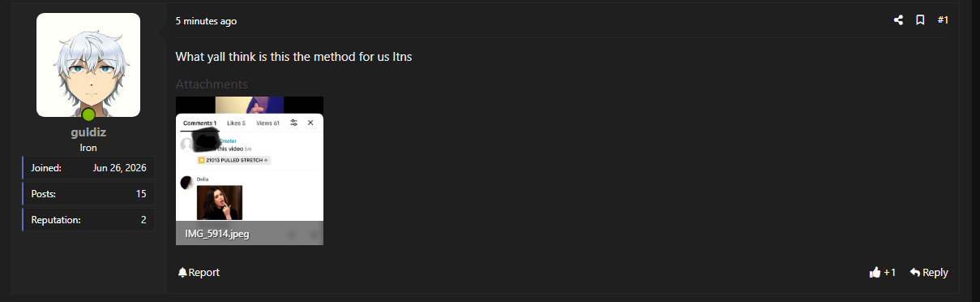Click the bell icon next to Report

[182, 273]
